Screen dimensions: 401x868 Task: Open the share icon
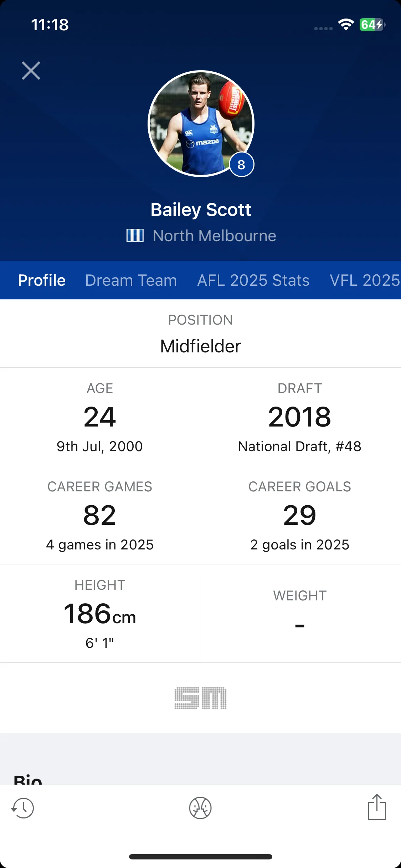pyautogui.click(x=377, y=807)
